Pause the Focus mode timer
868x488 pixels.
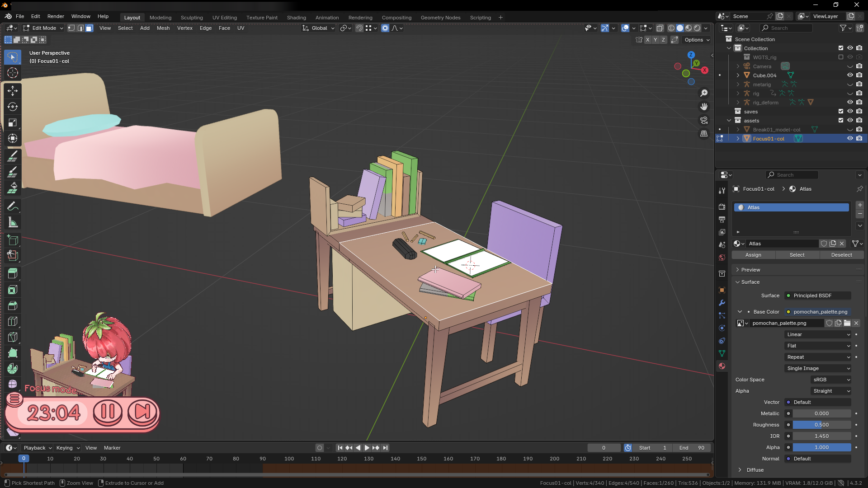[108, 412]
